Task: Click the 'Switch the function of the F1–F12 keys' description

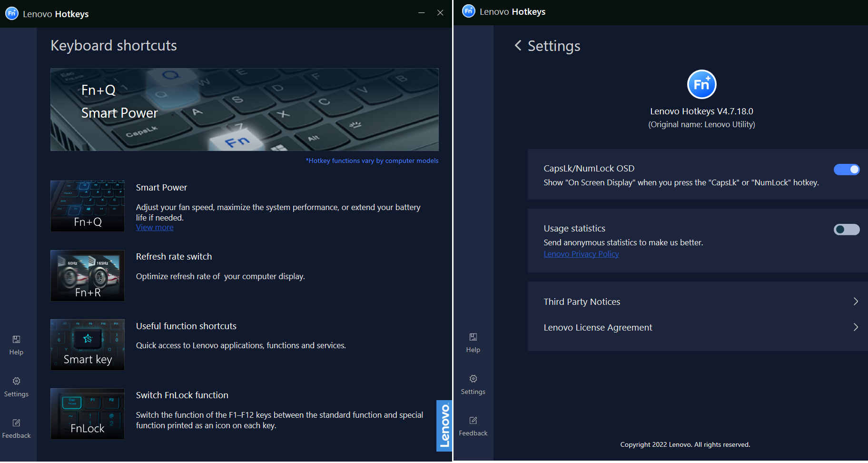Action: [x=280, y=420]
